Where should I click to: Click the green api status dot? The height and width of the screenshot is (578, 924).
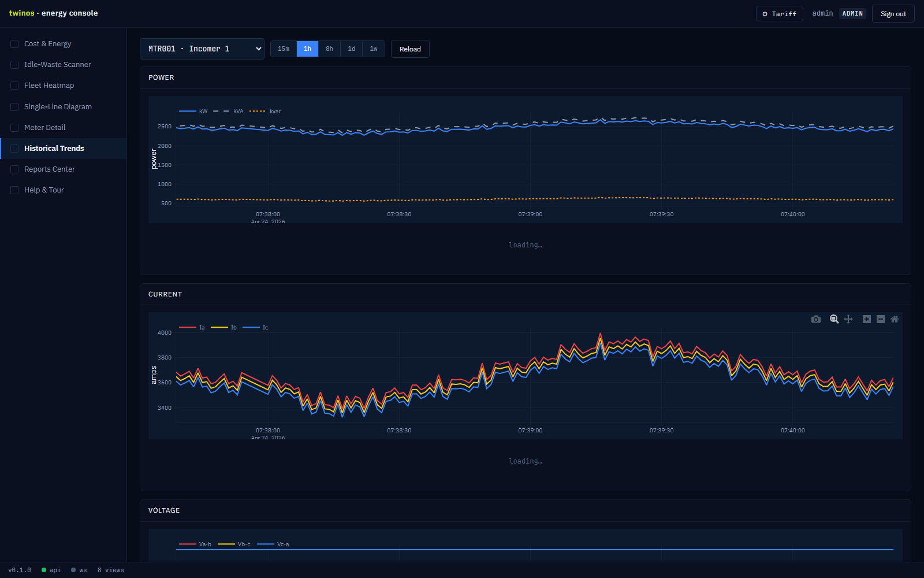coord(44,570)
